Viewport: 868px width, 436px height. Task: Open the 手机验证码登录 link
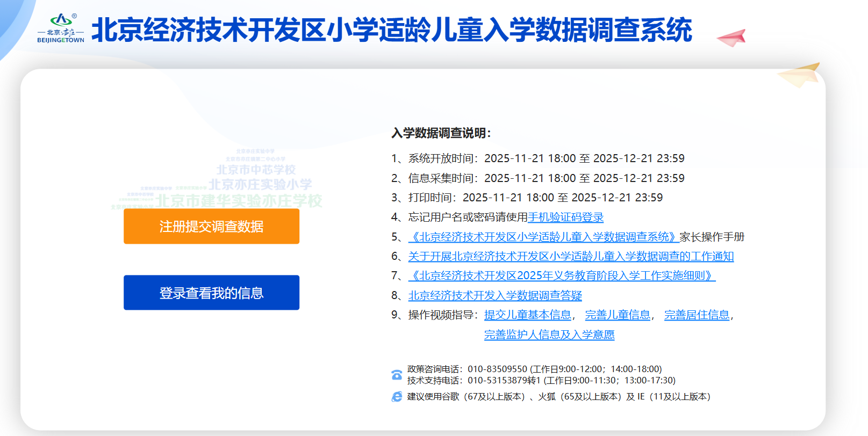click(x=565, y=217)
